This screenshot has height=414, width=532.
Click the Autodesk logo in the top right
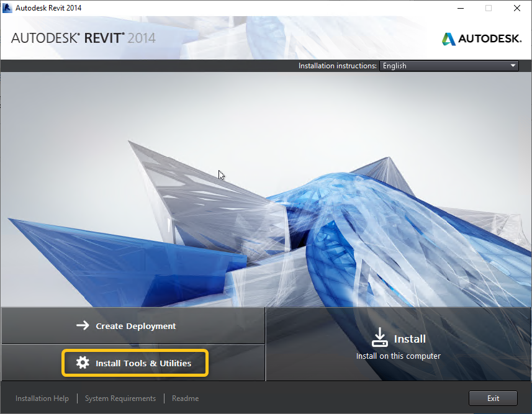pos(482,38)
